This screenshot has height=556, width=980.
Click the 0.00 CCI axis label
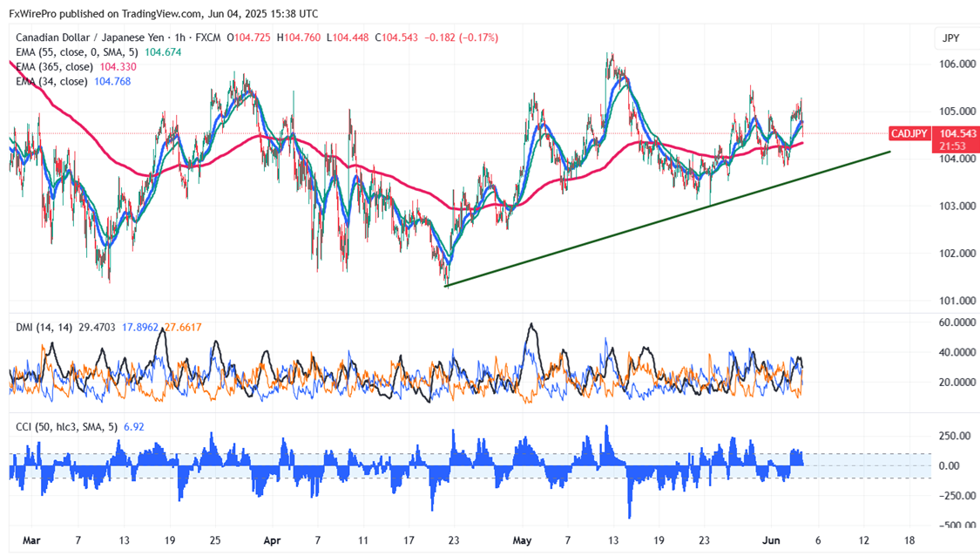[x=949, y=465]
